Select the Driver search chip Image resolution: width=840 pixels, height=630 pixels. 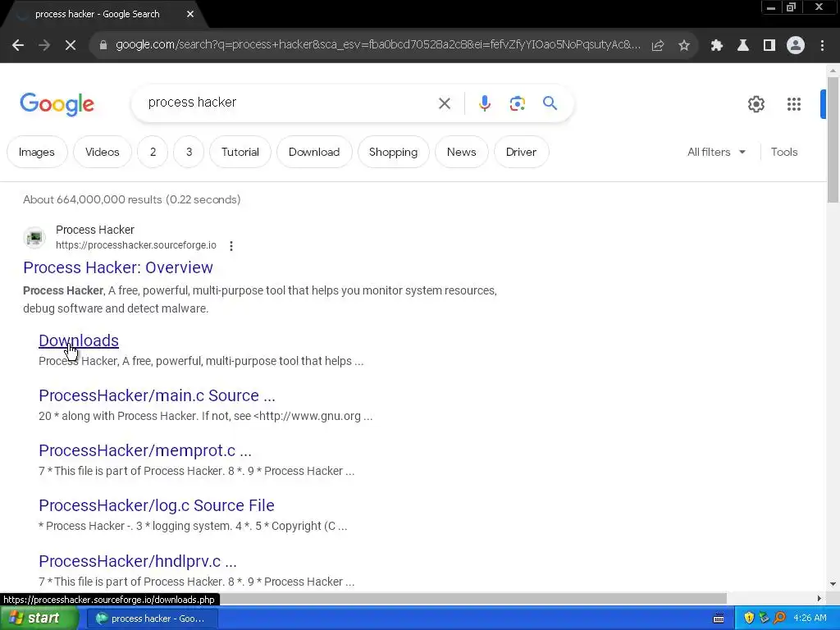click(521, 152)
